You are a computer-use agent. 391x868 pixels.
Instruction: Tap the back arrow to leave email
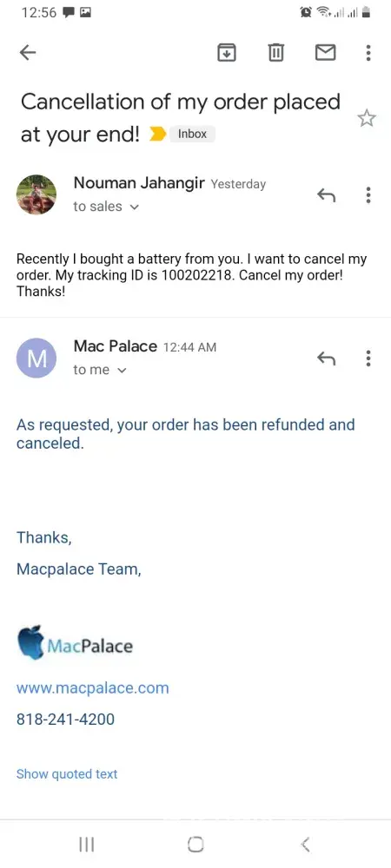pyautogui.click(x=27, y=53)
